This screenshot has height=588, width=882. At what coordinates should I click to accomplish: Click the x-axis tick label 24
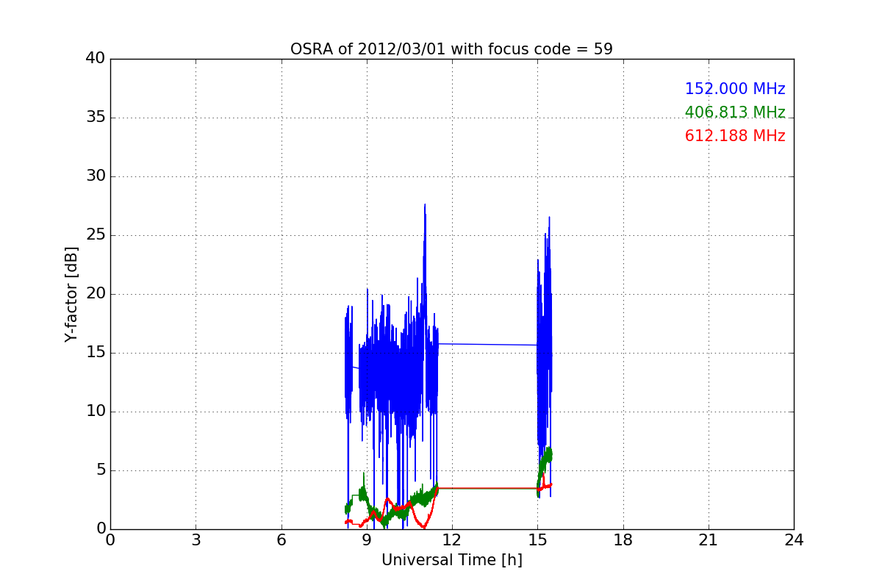[x=794, y=541]
